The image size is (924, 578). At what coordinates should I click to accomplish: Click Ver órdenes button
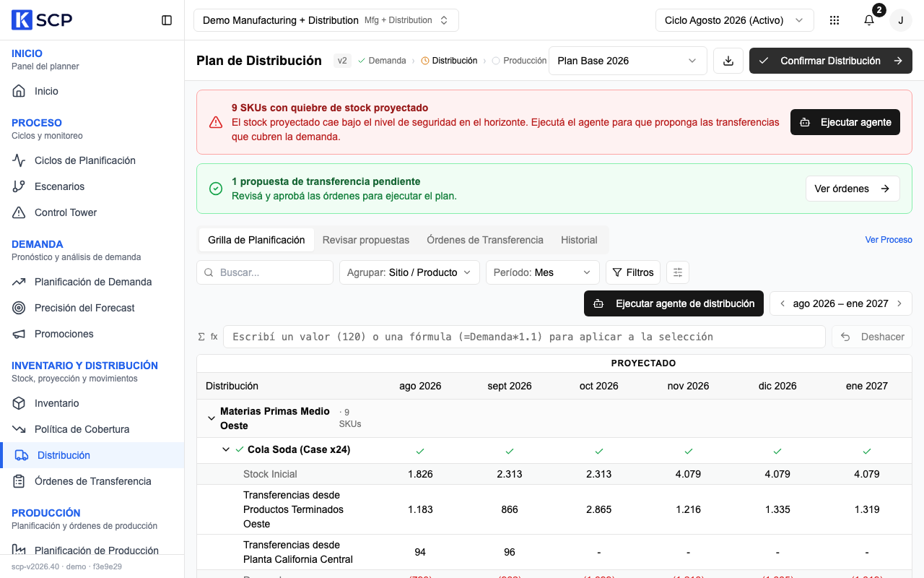pos(853,189)
